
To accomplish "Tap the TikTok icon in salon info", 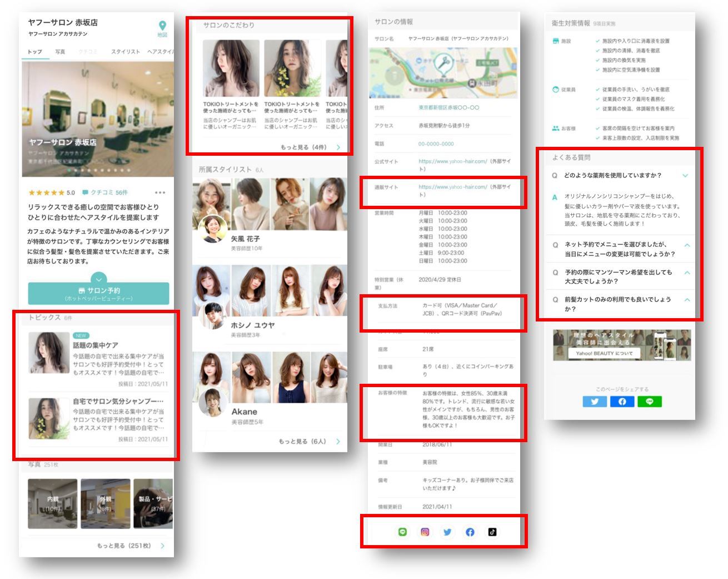I will click(x=492, y=532).
